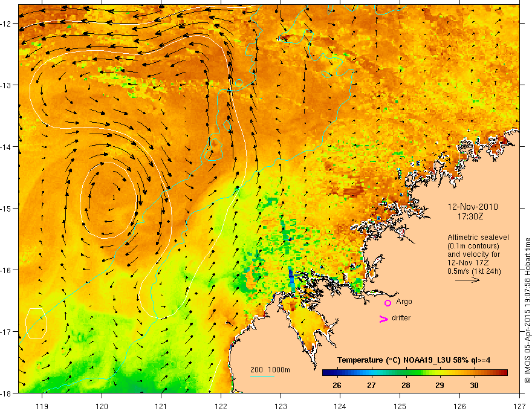Click the 200 1000m depth label
The width and height of the screenshot is (532, 411).
[270, 370]
